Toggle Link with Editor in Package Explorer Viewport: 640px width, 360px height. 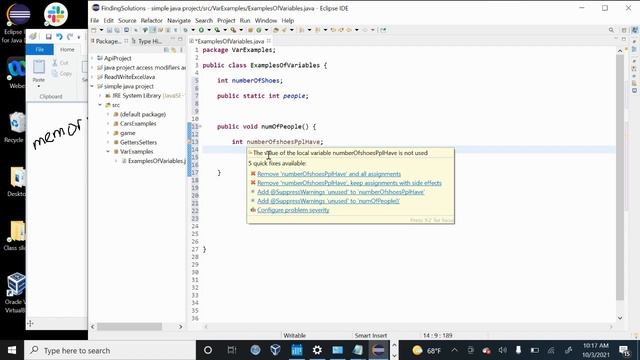pyautogui.click(x=173, y=50)
